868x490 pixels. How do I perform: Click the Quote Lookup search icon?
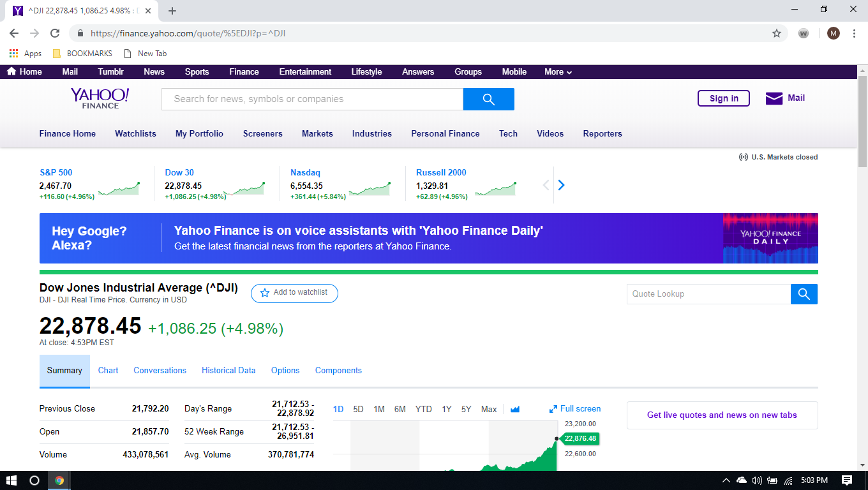click(x=804, y=294)
